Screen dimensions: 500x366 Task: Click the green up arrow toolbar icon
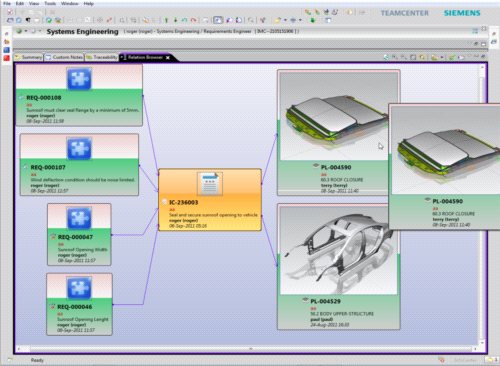coord(166,20)
